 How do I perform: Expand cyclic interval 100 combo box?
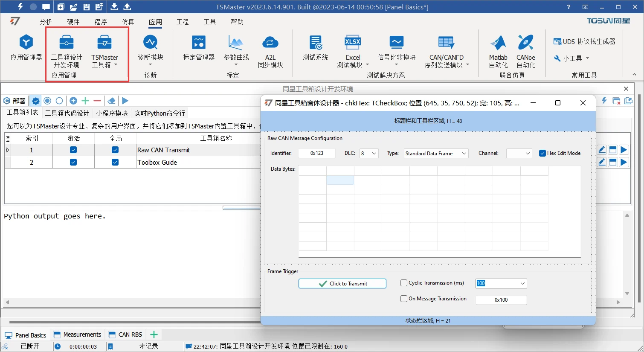pos(522,283)
